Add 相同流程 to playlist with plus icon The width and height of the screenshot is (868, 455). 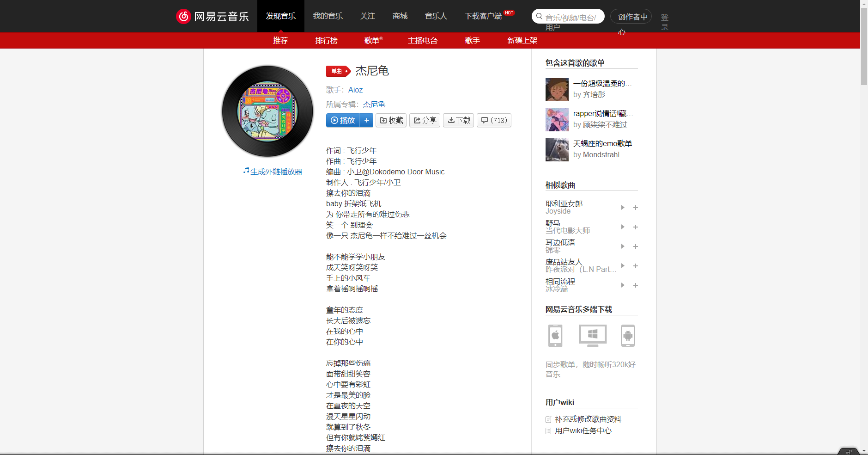pos(636,285)
